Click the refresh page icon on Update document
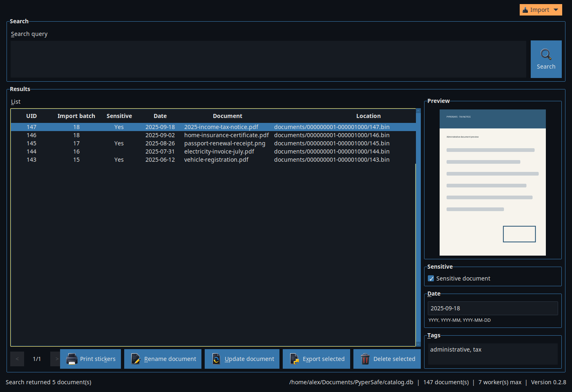 (x=216, y=359)
